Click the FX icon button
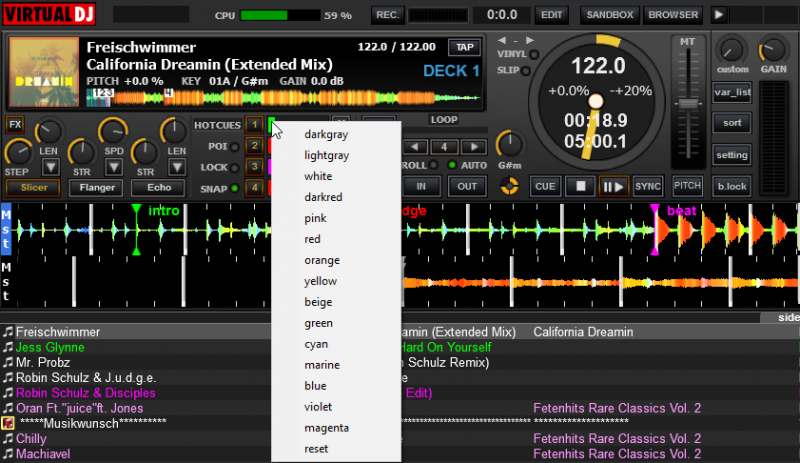The width and height of the screenshot is (800, 463). 15,125
